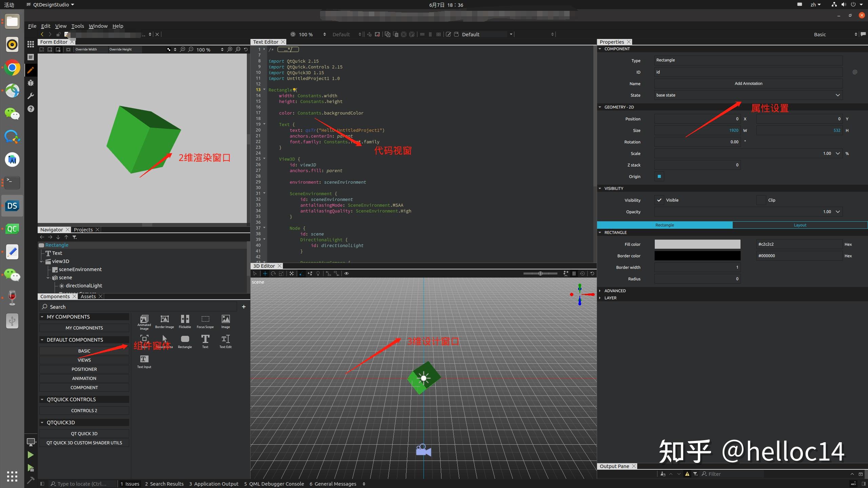Image resolution: width=868 pixels, height=488 pixels.
Task: Click the Add Annotation button
Action: (748, 84)
